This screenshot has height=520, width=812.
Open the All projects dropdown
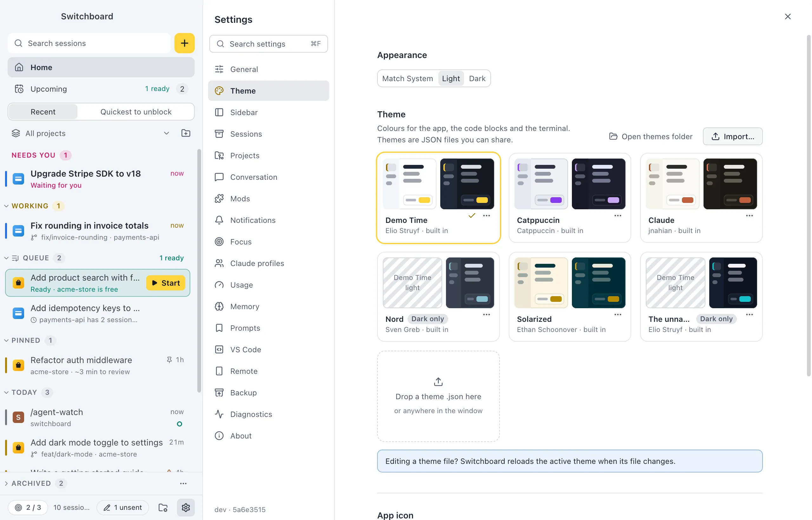(x=90, y=133)
